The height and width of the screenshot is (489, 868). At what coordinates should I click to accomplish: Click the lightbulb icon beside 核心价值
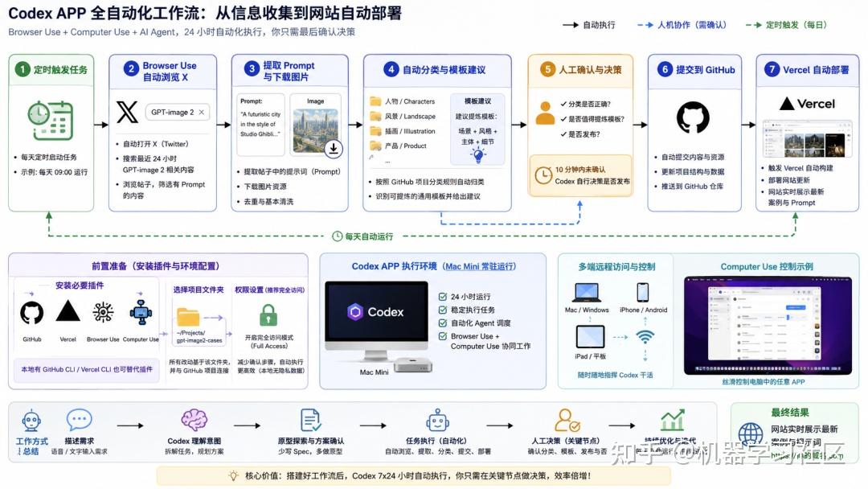click(234, 475)
